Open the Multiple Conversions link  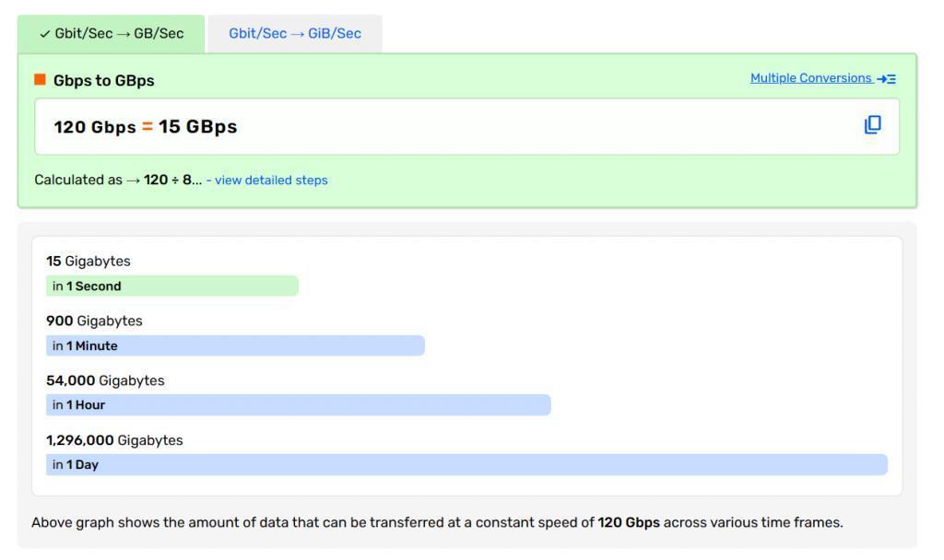click(811, 78)
